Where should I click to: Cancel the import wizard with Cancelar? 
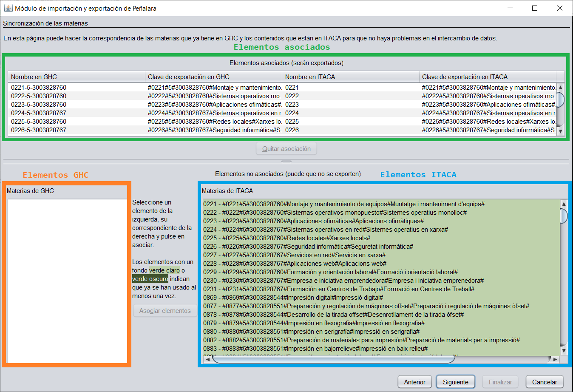pos(545,382)
